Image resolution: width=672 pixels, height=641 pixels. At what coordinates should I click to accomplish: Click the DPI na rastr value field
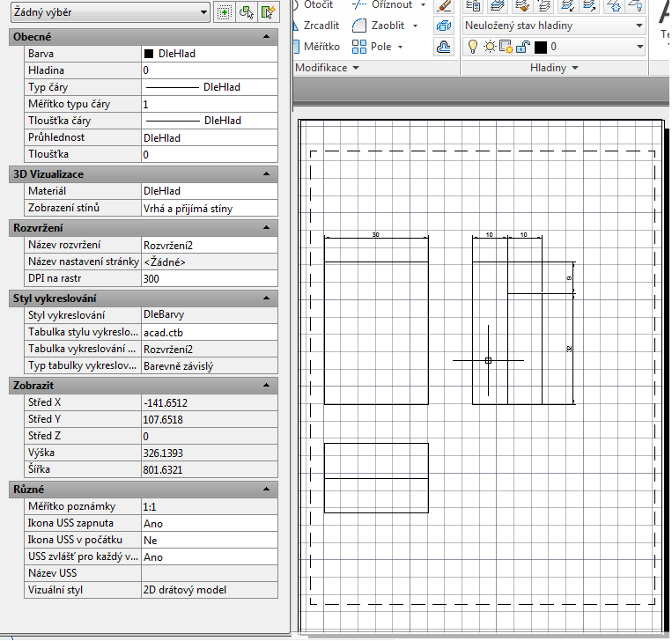pyautogui.click(x=209, y=278)
